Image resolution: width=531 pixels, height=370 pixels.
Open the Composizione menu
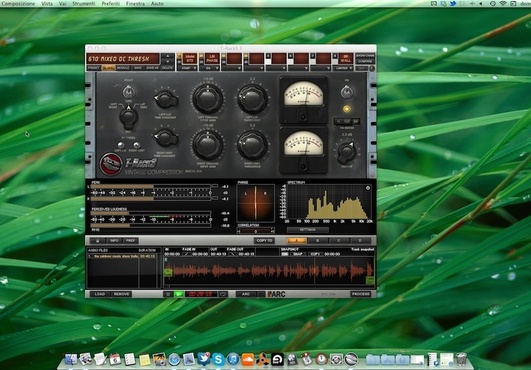click(x=18, y=3)
